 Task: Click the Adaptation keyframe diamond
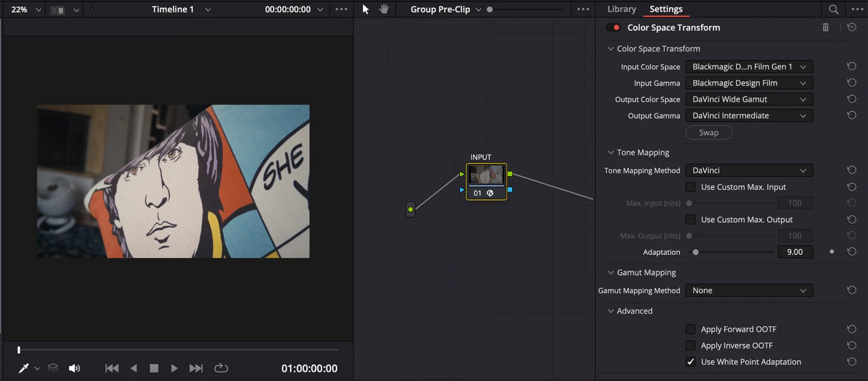pos(832,252)
